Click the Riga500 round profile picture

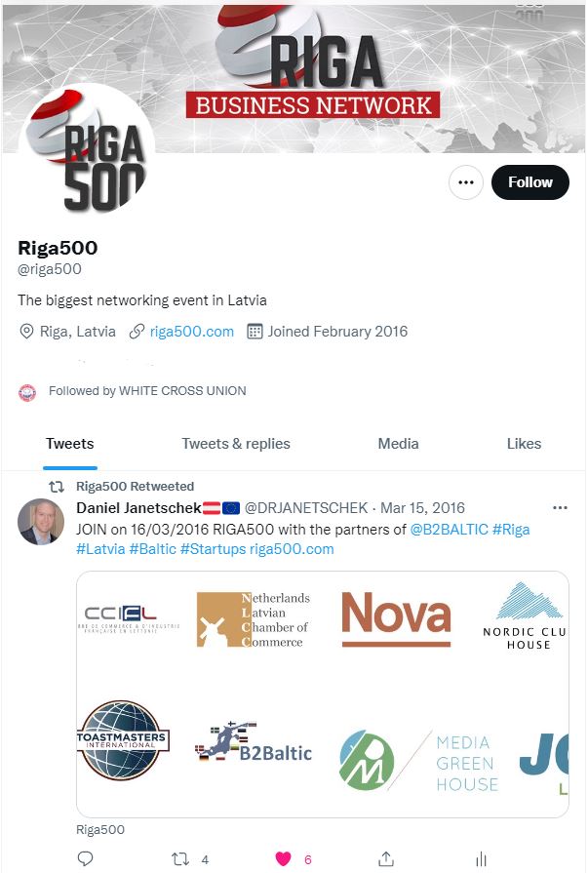click(x=88, y=150)
